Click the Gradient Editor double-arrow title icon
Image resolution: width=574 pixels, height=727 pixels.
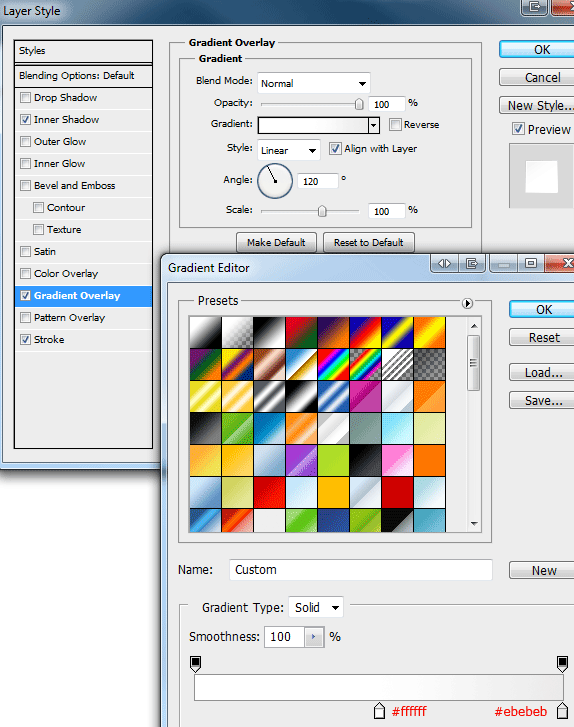[x=444, y=263]
